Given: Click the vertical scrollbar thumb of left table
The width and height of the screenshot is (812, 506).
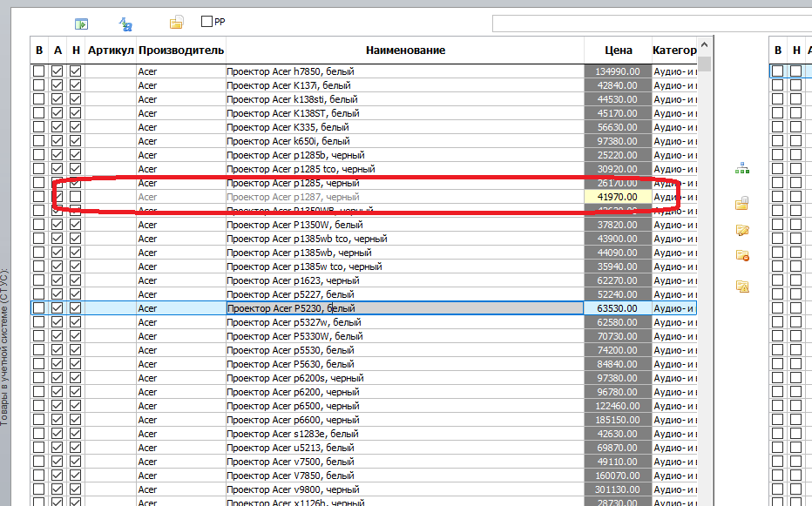Looking at the screenshot, I should click(704, 64).
